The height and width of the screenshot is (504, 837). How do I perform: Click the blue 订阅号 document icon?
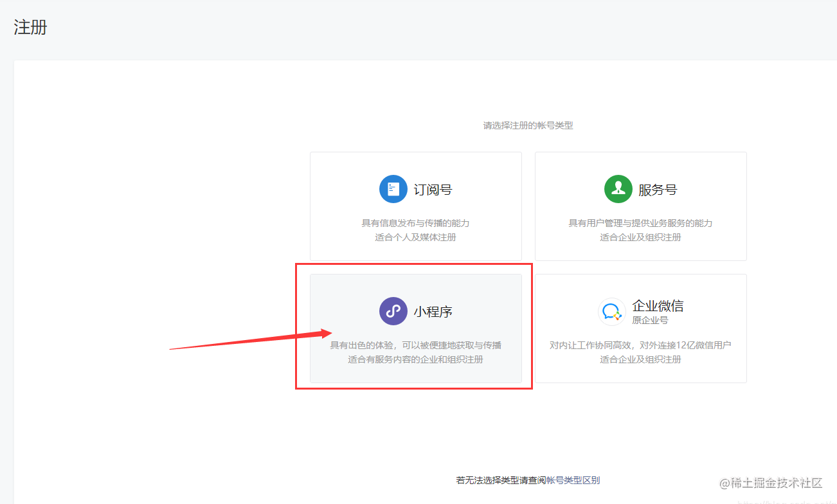click(x=393, y=189)
